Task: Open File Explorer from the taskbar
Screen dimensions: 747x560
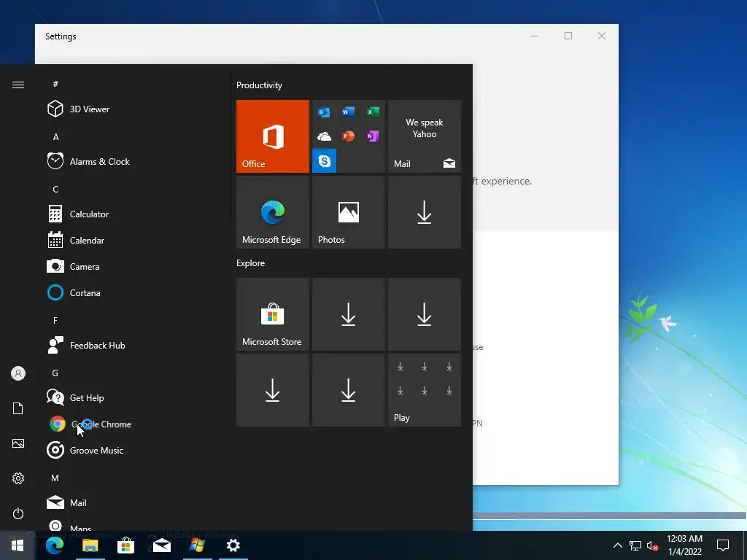Action: pos(90,545)
